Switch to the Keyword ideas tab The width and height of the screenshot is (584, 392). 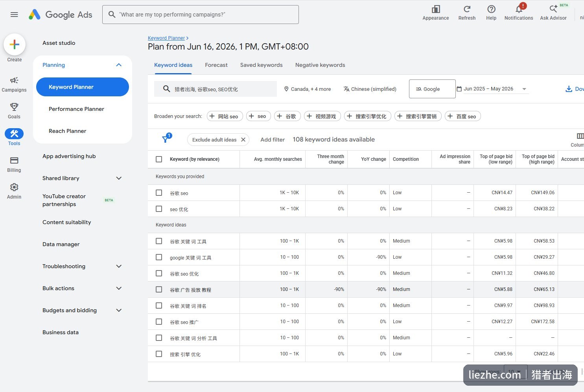pos(173,65)
